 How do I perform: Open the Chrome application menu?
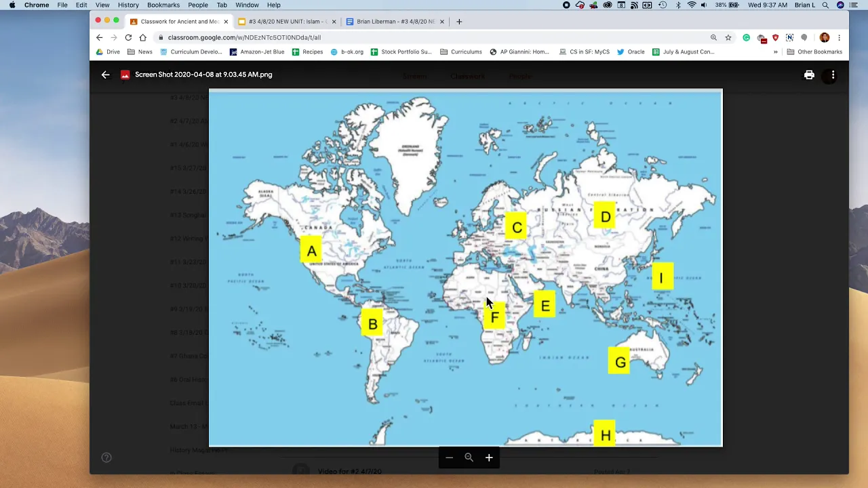pos(37,5)
